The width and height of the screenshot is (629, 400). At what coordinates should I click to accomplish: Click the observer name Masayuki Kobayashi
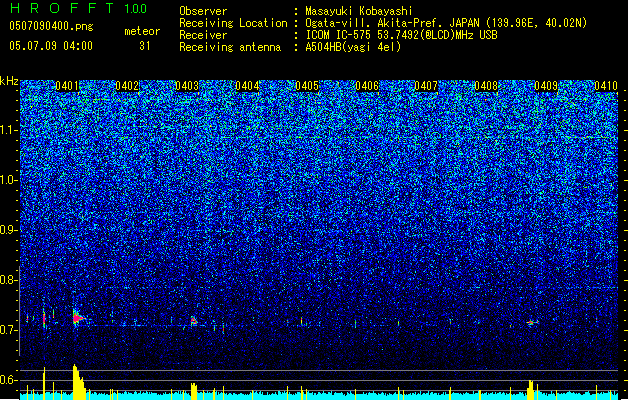point(359,11)
